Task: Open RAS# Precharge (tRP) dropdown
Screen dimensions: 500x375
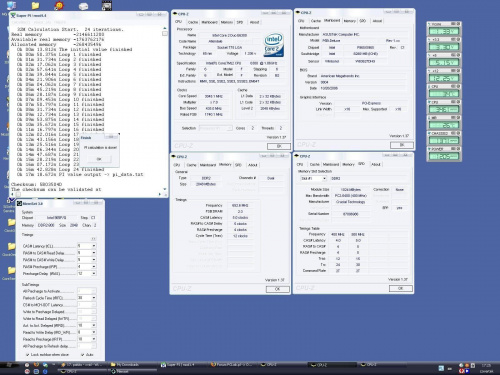Action: click(x=94, y=267)
